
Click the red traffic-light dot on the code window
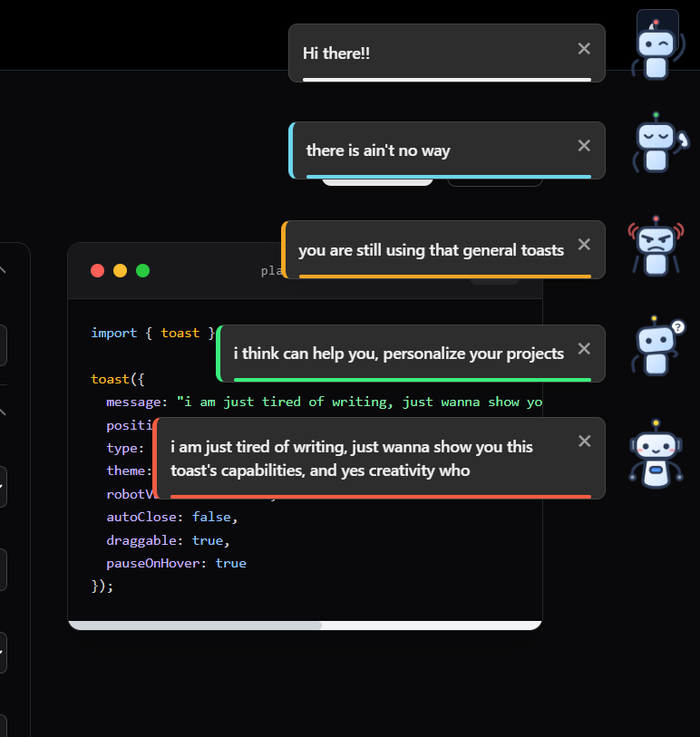click(97, 269)
